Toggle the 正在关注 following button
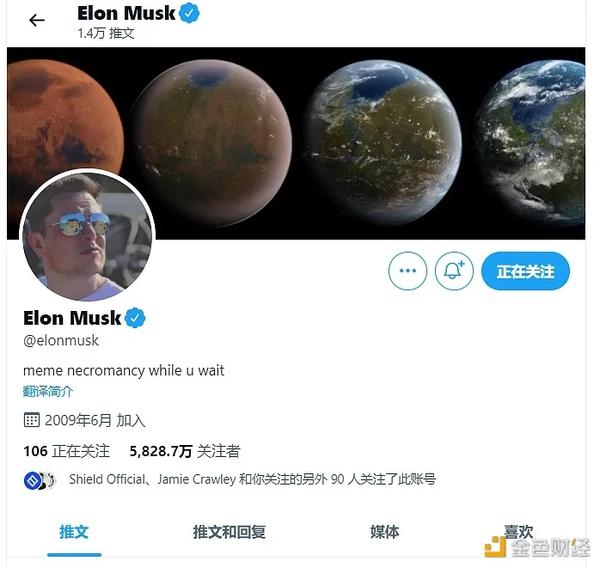600x567 pixels. click(525, 271)
